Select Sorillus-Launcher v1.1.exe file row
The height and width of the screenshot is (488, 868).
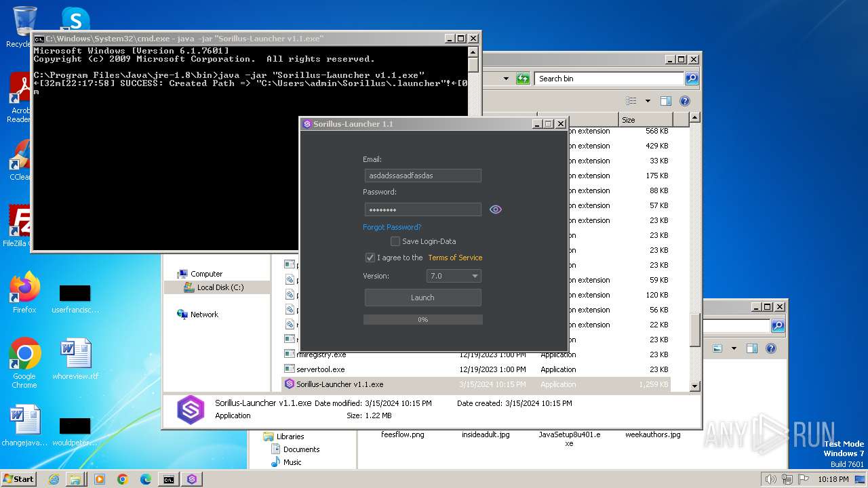tap(476, 384)
